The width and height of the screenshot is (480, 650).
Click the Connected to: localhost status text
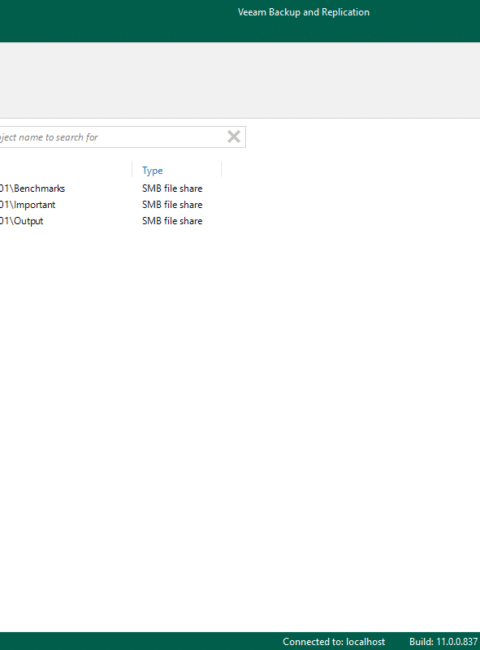(x=334, y=642)
